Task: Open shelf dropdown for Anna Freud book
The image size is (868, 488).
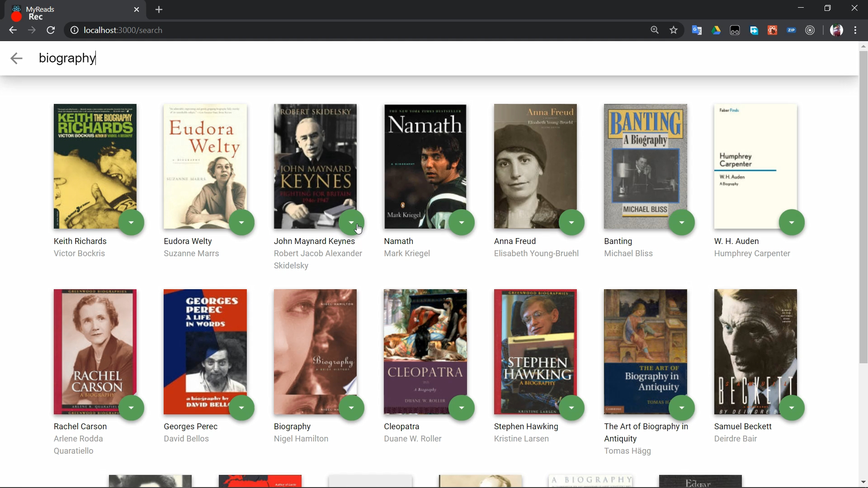Action: (x=572, y=223)
